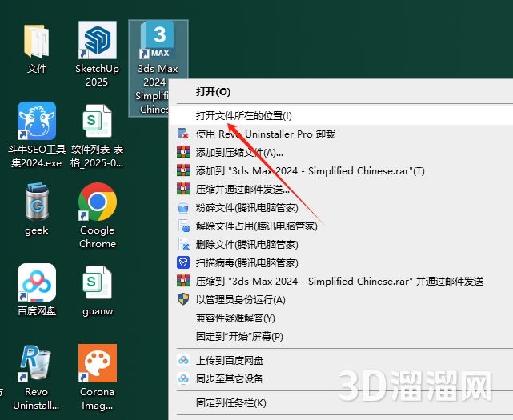Choose 删除文件(腾讯电脑管家) entry

(x=341, y=244)
